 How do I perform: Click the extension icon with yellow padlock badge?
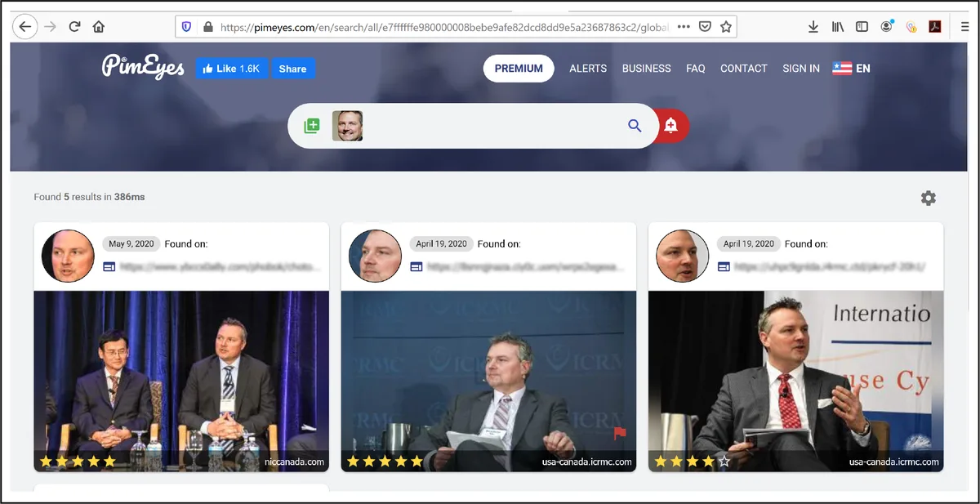click(x=911, y=27)
